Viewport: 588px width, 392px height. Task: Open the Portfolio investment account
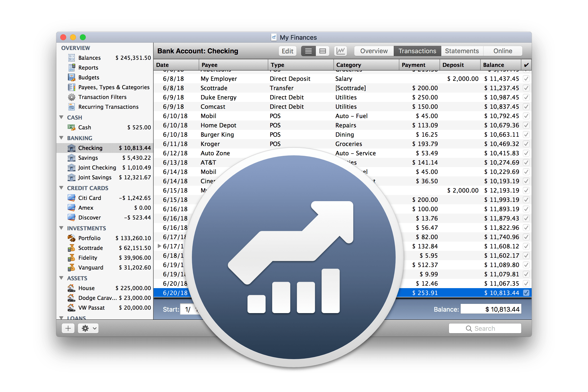point(89,238)
